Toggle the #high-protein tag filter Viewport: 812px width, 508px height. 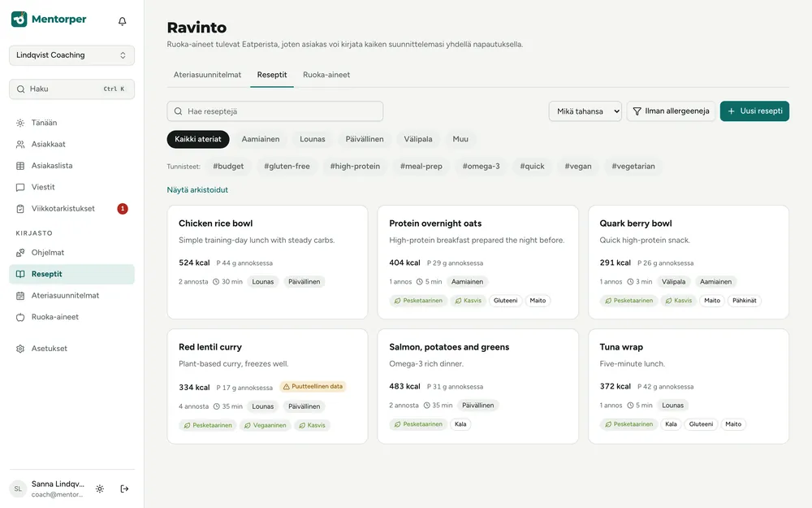pyautogui.click(x=356, y=167)
